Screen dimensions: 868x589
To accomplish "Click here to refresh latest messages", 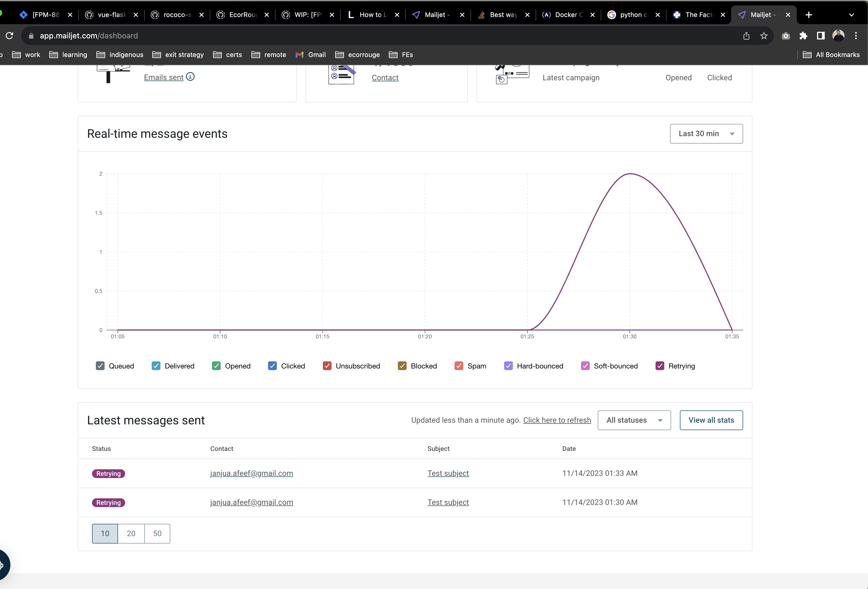I will click(557, 420).
